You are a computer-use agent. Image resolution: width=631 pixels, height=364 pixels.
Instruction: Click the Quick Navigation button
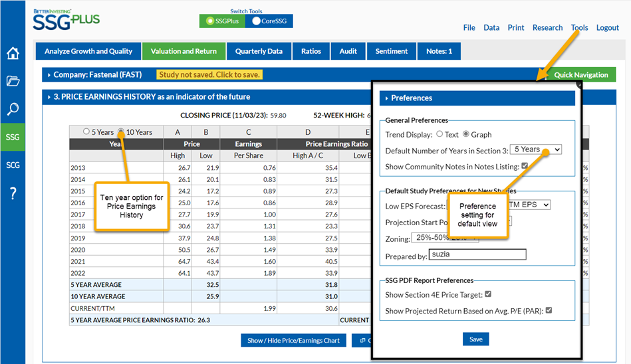tap(580, 75)
